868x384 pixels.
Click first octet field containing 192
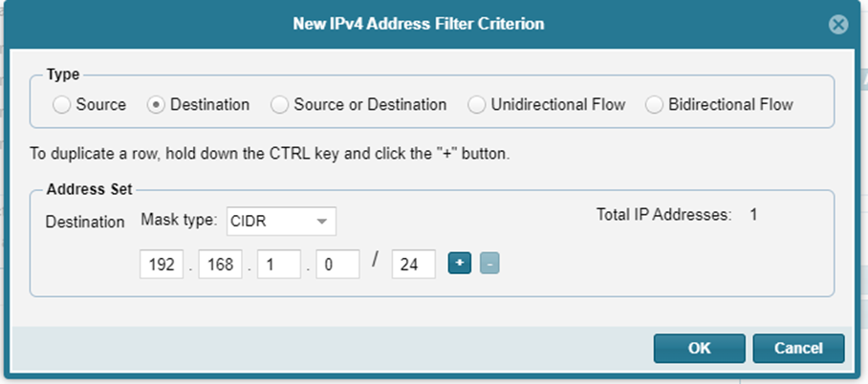pos(162,265)
